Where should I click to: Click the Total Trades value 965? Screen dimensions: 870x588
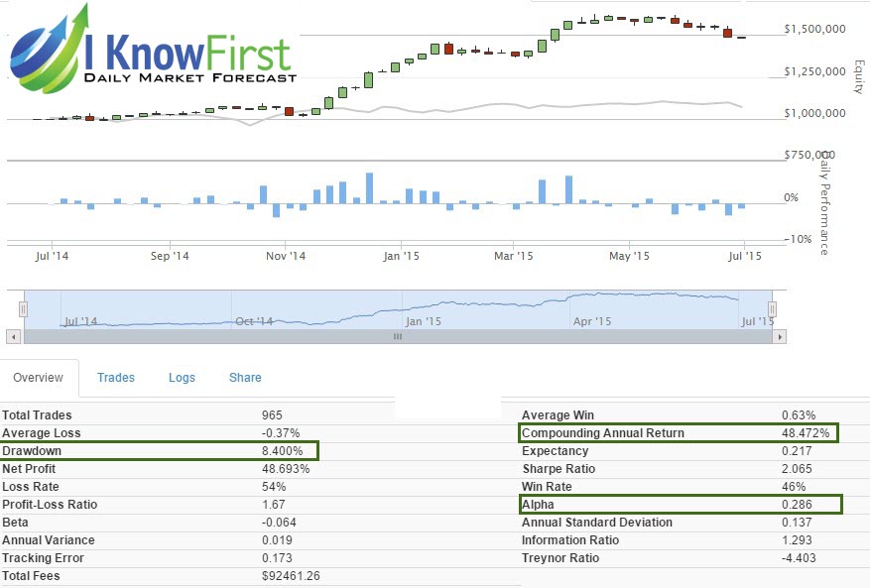[x=272, y=415]
